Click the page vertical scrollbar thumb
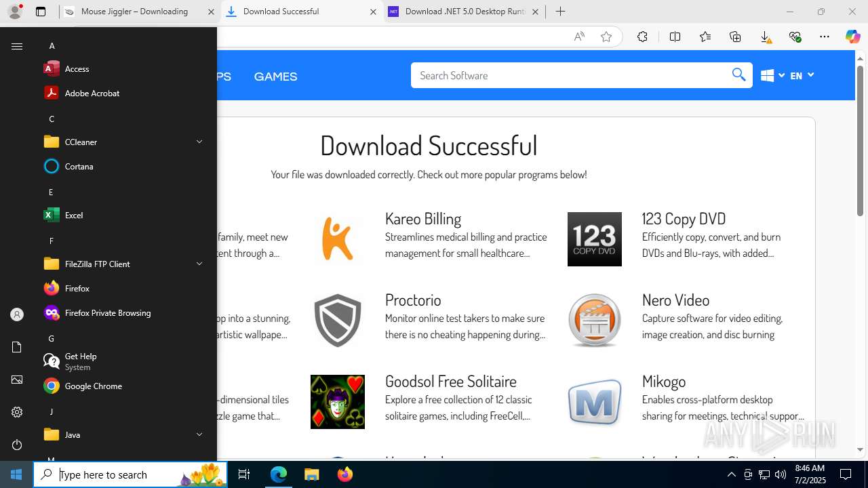 pos(861,141)
